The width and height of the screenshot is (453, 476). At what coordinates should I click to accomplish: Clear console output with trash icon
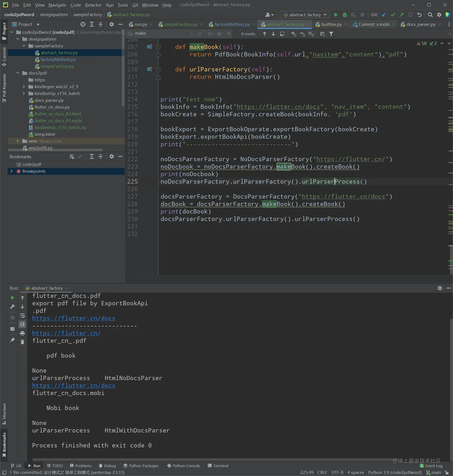(22, 342)
